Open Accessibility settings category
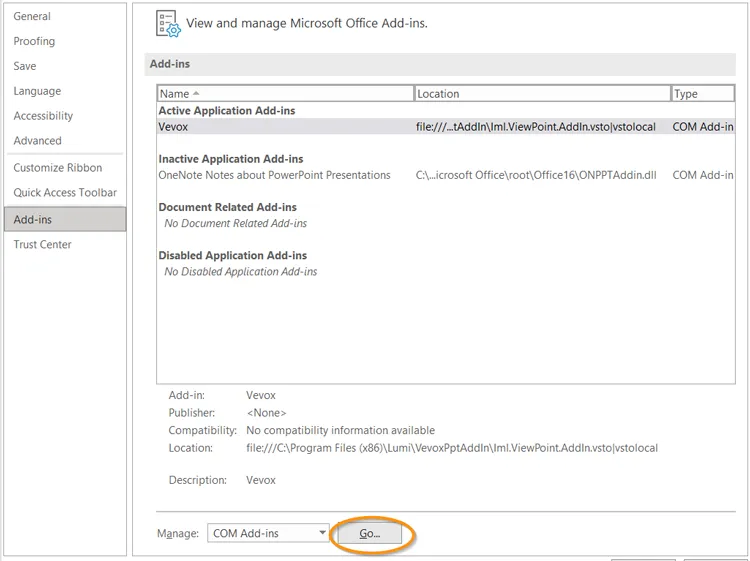Image resolution: width=750 pixels, height=561 pixels. pos(43,117)
